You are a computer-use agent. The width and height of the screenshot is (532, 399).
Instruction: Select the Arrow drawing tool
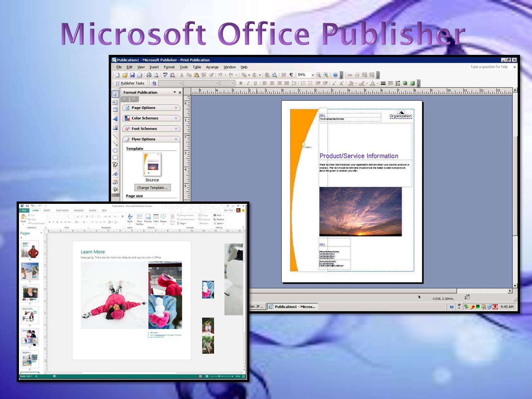(115, 144)
